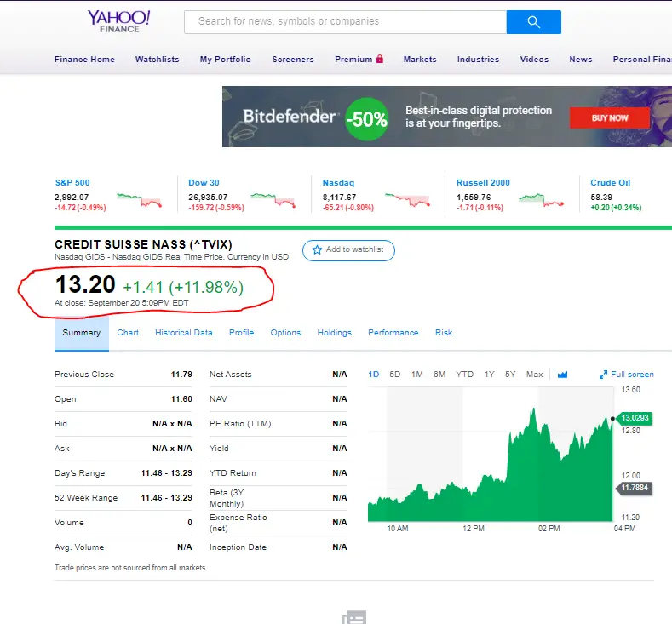The width and height of the screenshot is (672, 624).
Task: Open the Nasdaq index link
Action: tap(339, 182)
